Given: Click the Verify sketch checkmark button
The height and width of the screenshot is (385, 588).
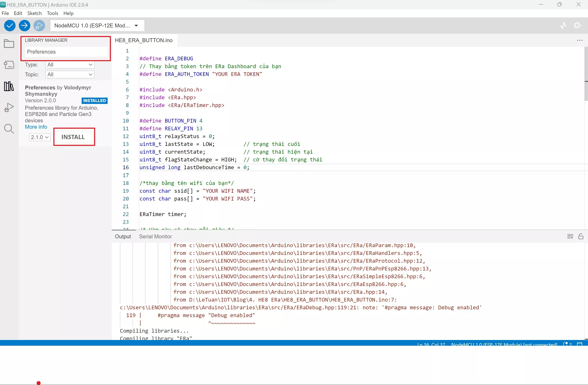Looking at the screenshot, I should point(10,25).
